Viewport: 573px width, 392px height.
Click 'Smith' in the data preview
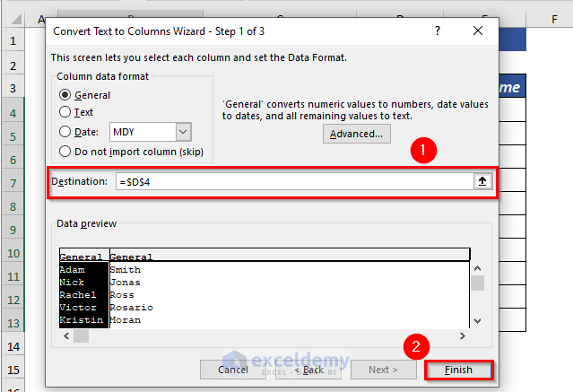tap(126, 270)
